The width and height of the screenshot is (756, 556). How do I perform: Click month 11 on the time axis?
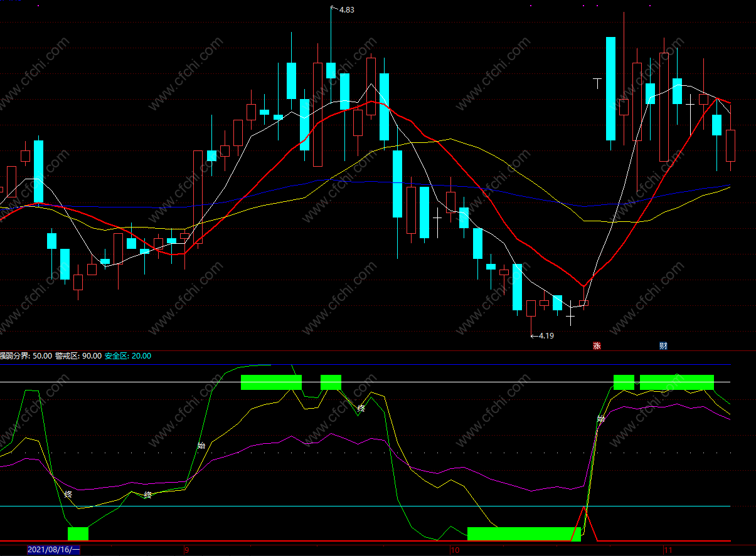[668, 550]
